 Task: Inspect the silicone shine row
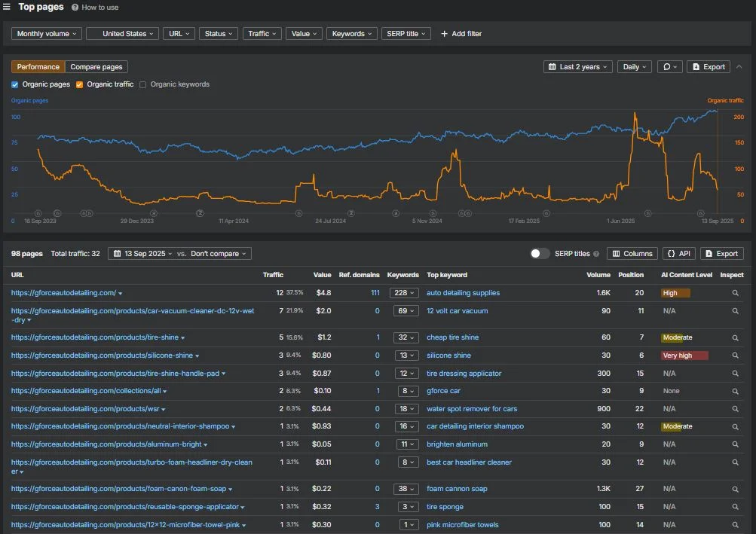click(735, 355)
